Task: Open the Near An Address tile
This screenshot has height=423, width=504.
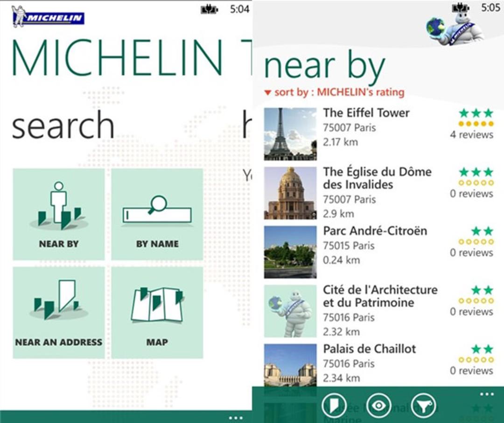Action: click(58, 313)
